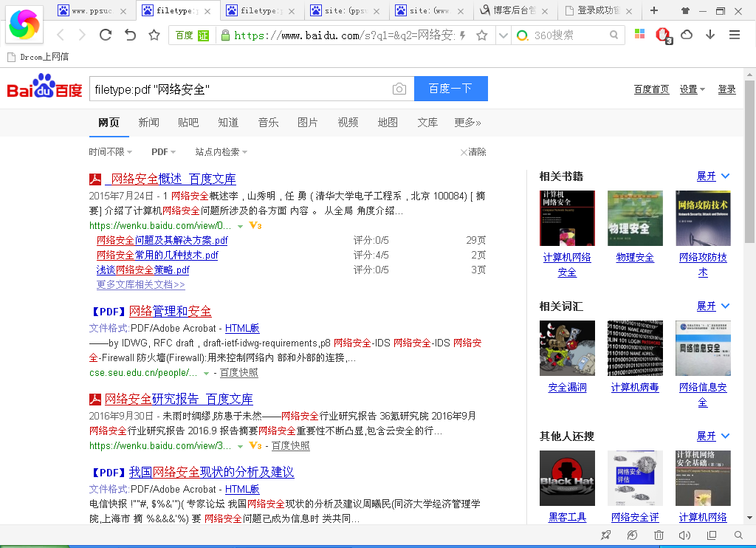This screenshot has width=756, height=548.
Task: Open a new tab with the plus button
Action: pos(654,10)
